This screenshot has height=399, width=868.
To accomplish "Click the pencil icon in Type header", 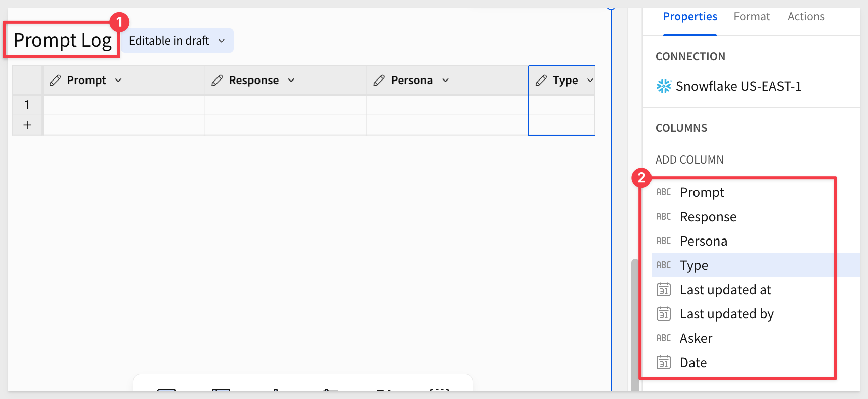I will click(541, 81).
